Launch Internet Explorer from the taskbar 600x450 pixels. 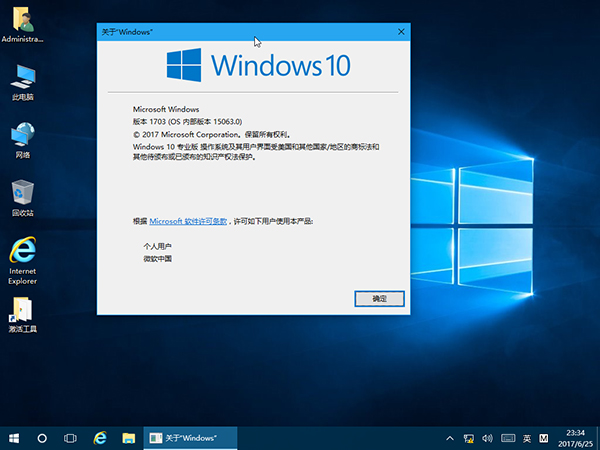pyautogui.click(x=100, y=438)
